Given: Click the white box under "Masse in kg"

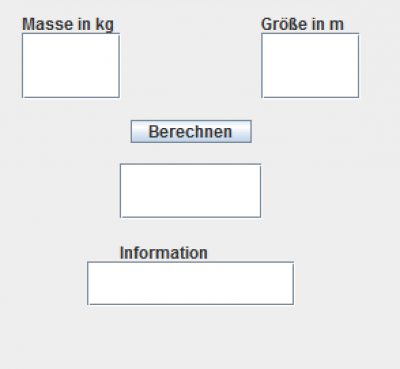Looking at the screenshot, I should pyautogui.click(x=71, y=66).
